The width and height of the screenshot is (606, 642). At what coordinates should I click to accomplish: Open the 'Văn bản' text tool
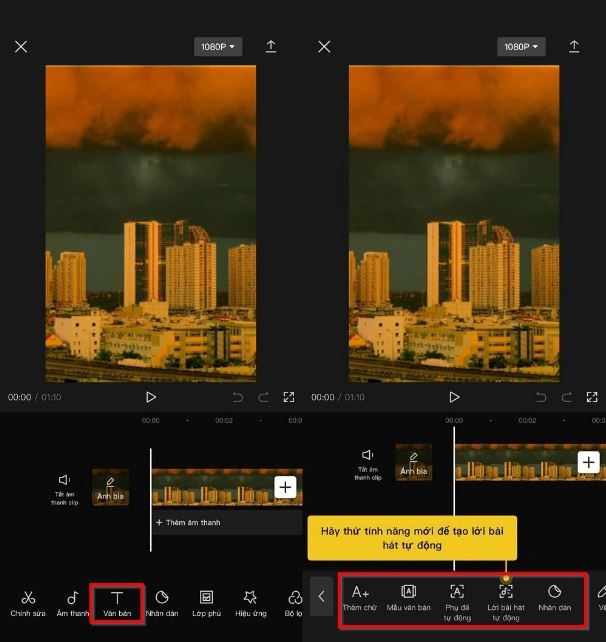point(117,604)
